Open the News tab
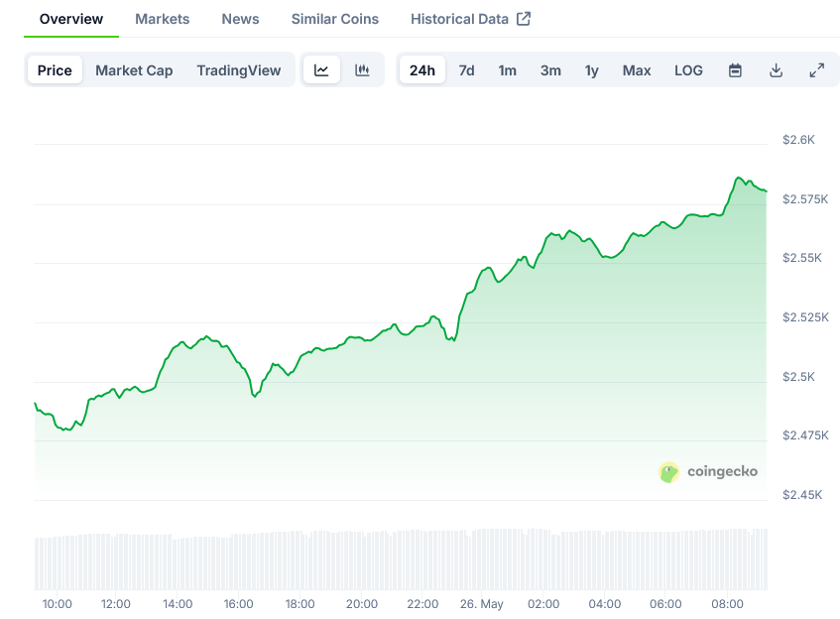This screenshot has width=840, height=619. (x=240, y=19)
